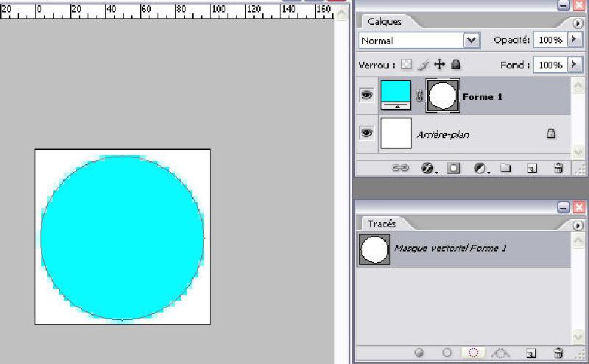This screenshot has height=364, width=589.
Task: Select the Calques tab
Action: point(384,21)
